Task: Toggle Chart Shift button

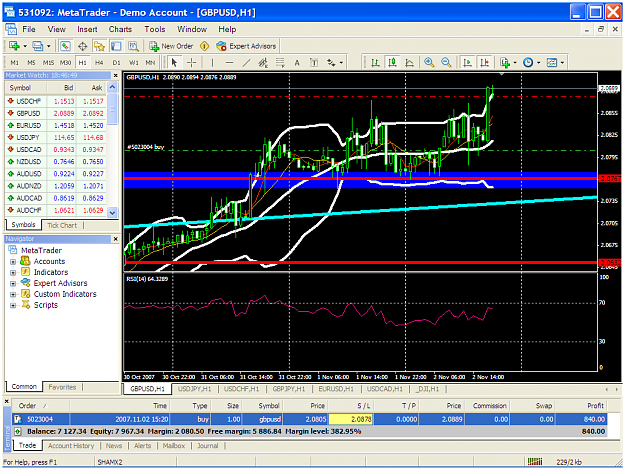Action: (x=484, y=62)
